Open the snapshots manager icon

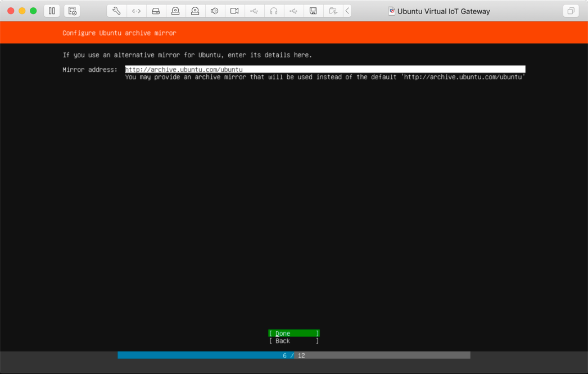tap(72, 11)
